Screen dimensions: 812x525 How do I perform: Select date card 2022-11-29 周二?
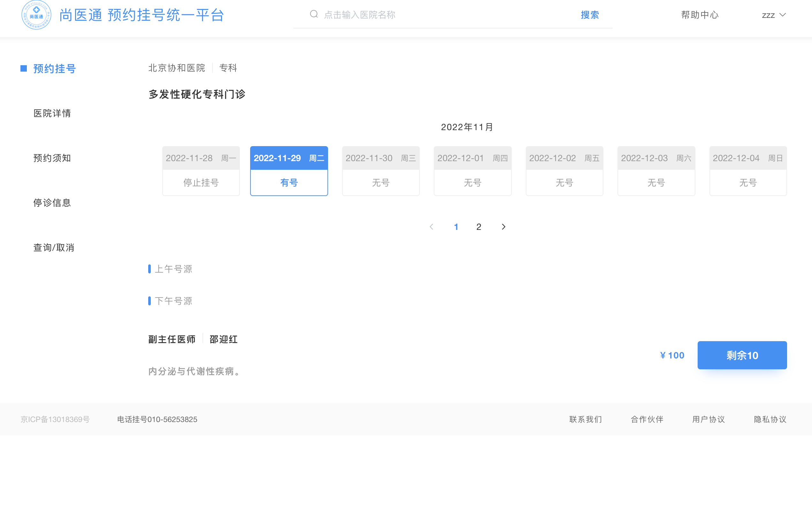289,171
